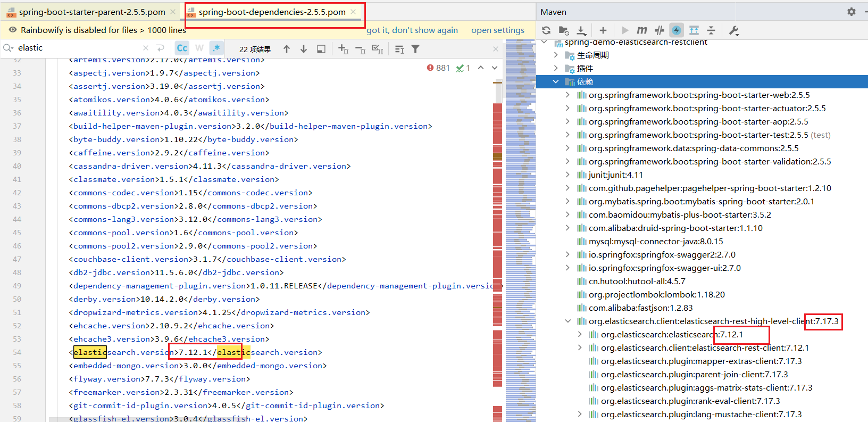Expand pagehelper-spring-boot-starter:1.2.10 dependency
Image resolution: width=868 pixels, height=422 pixels.
click(x=567, y=188)
